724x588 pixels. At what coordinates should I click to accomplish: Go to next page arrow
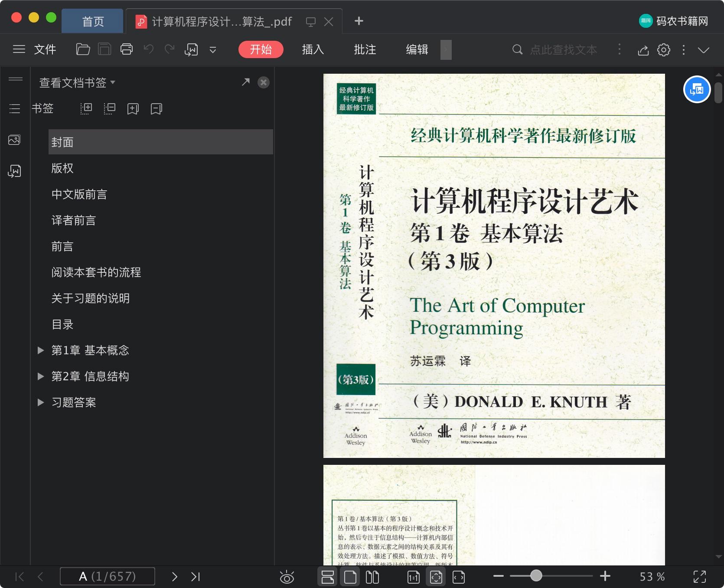pyautogui.click(x=174, y=577)
